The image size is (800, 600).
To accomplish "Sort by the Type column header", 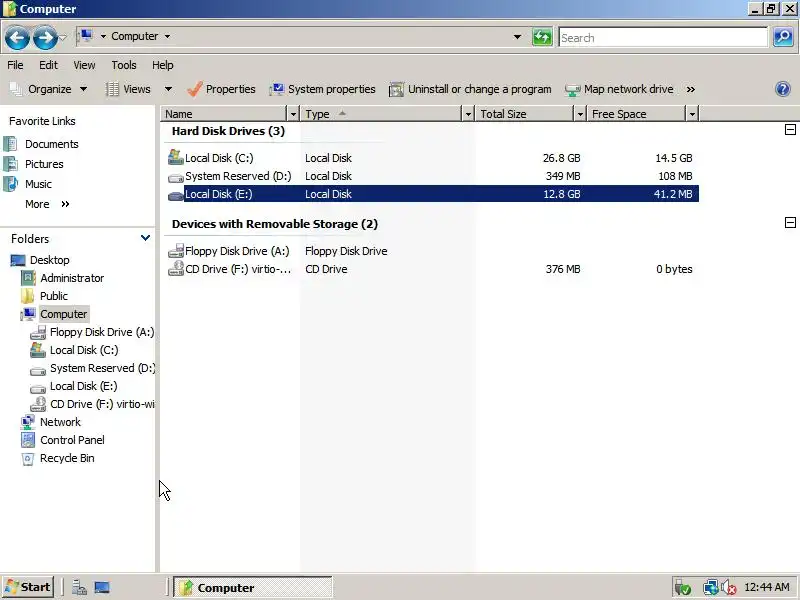I will (381, 114).
